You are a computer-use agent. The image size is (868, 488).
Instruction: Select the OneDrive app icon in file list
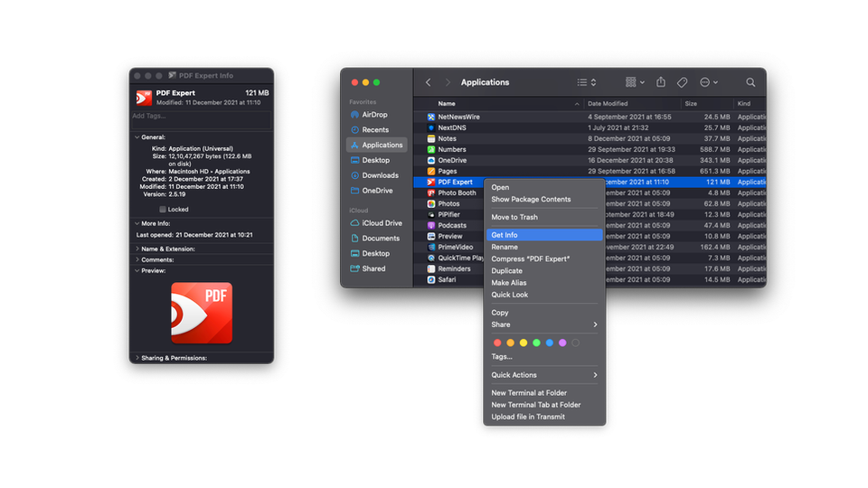coord(431,161)
